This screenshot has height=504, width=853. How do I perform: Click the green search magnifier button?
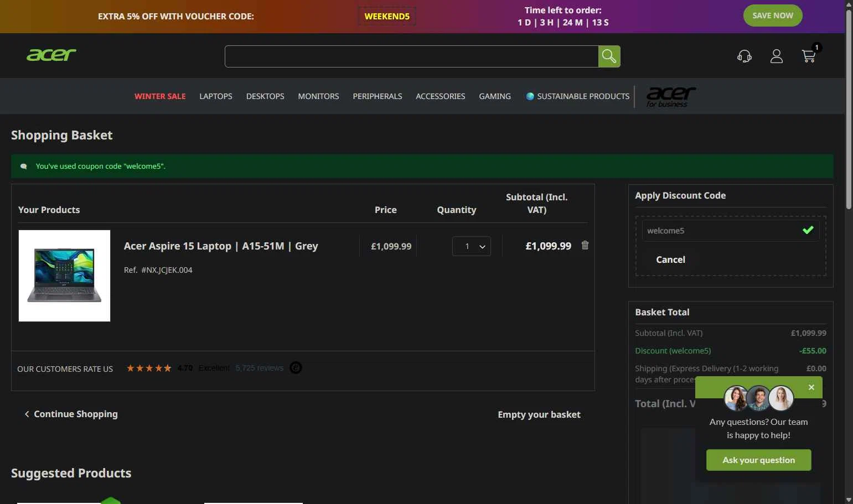click(609, 56)
